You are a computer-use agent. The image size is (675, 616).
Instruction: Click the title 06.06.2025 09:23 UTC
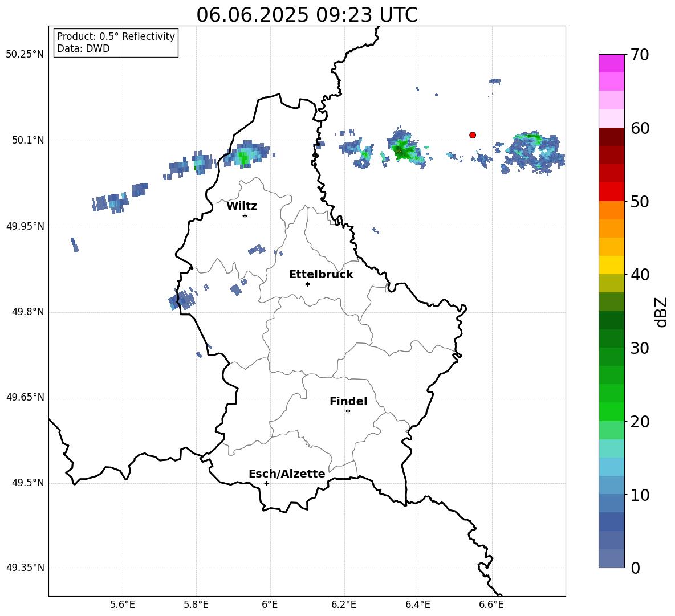(x=307, y=15)
